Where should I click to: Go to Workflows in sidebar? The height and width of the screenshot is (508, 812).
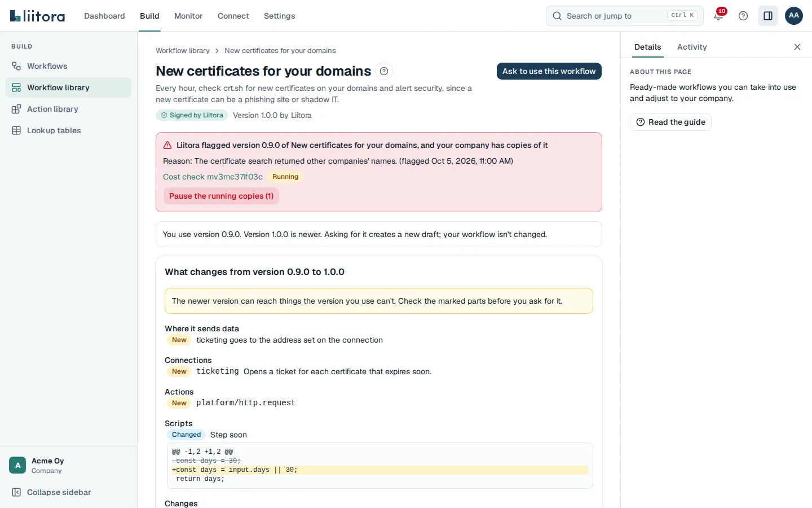coord(68,66)
